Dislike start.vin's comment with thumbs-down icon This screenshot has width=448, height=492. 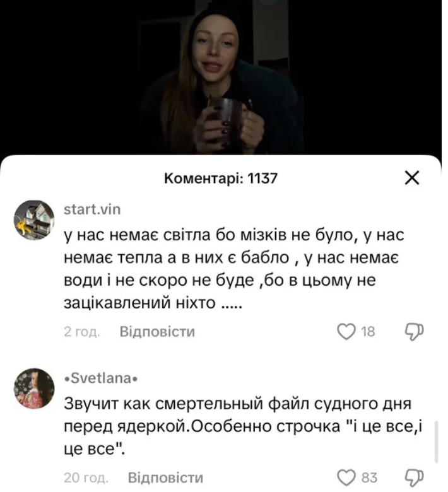tap(414, 332)
